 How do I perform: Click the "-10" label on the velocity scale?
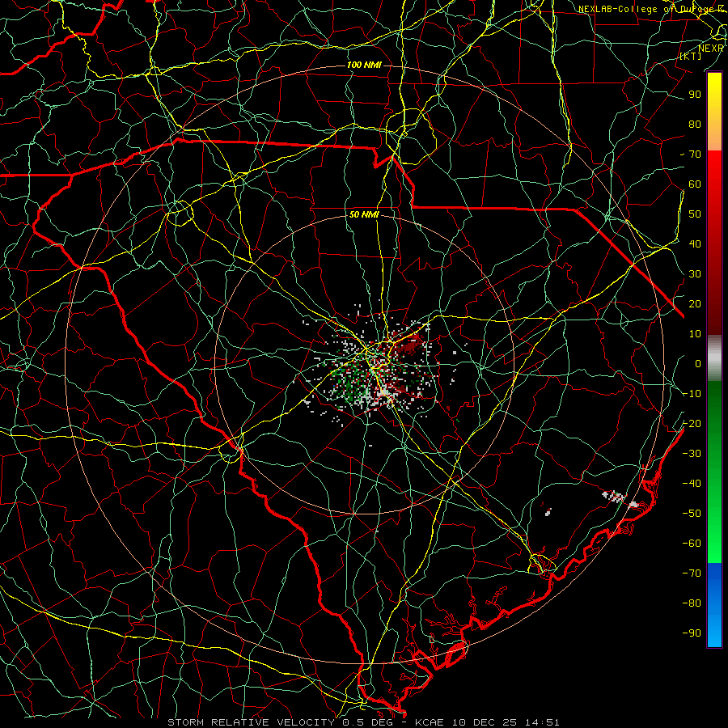pyautogui.click(x=692, y=394)
